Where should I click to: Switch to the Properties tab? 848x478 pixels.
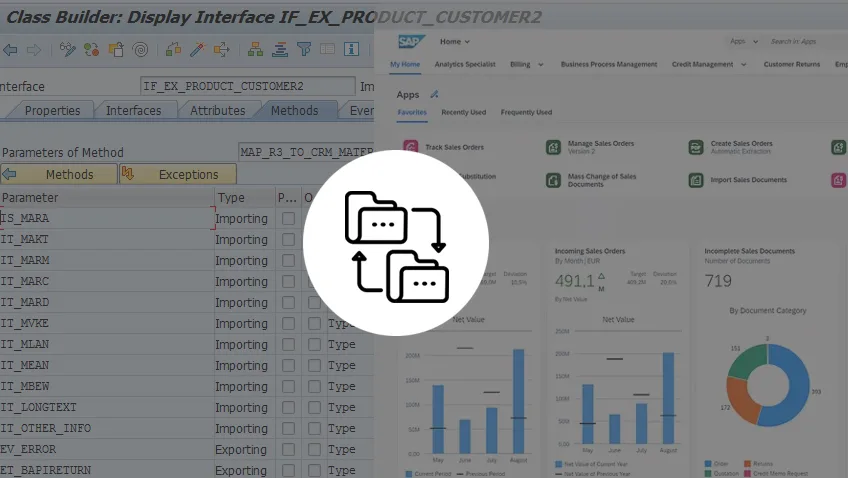click(52, 110)
